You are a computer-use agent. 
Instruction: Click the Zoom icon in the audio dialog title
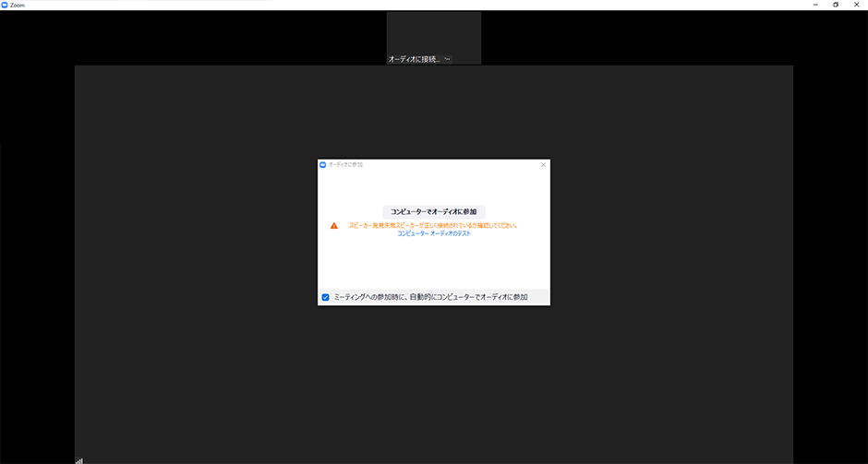coord(323,164)
